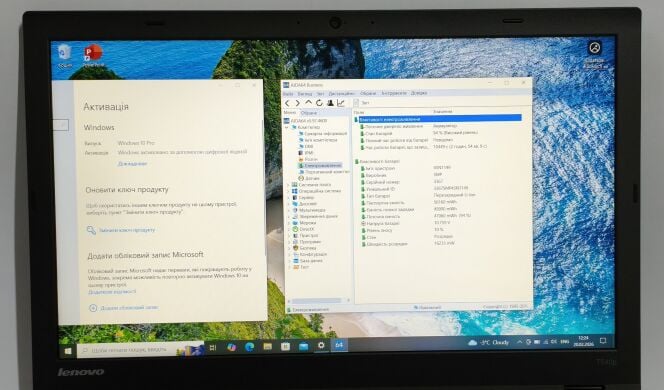
Task: Expand the Безпека tree node
Action: pyautogui.click(x=289, y=248)
